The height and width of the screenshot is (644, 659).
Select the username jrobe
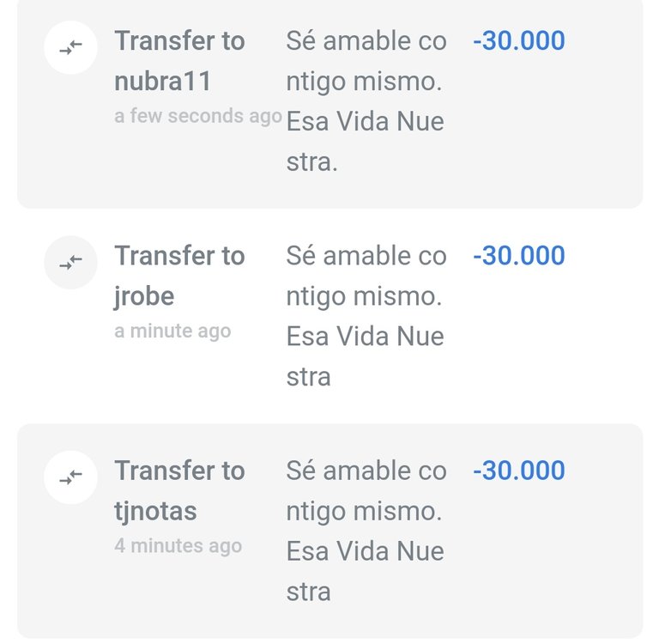click(144, 297)
